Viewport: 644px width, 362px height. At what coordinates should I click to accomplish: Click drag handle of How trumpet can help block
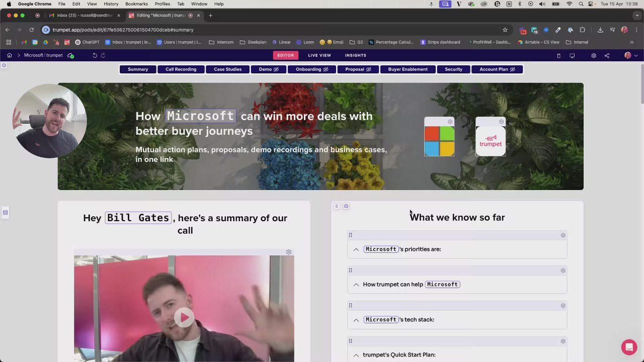pos(351,270)
